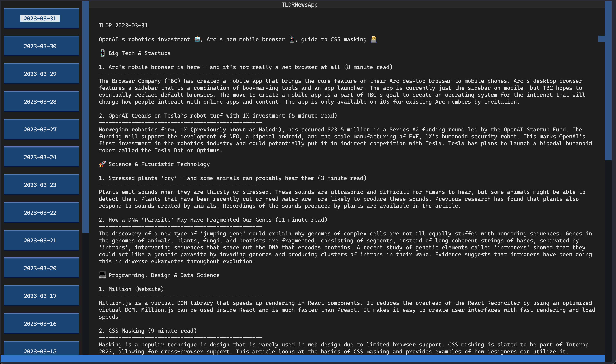Click 'OpenAI's robotics investment' summary line
The width and height of the screenshot is (616, 364).
(x=237, y=39)
